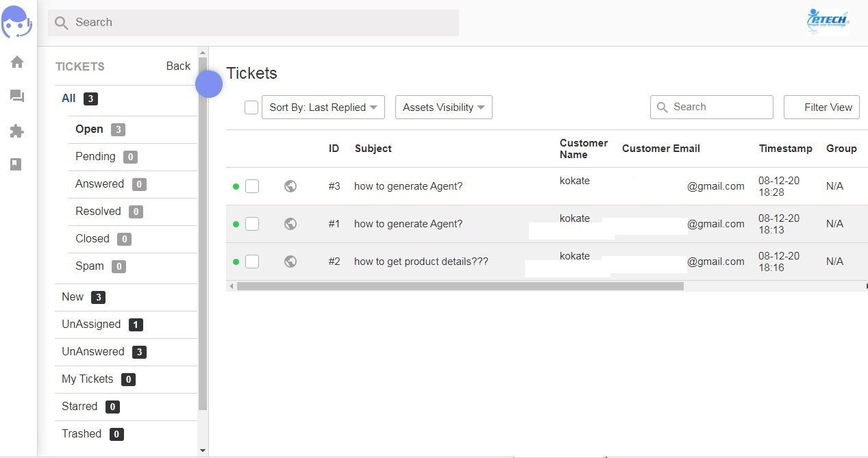868x458 pixels.
Task: Click scroll down arrow in tickets sidebar
Action: click(x=202, y=450)
